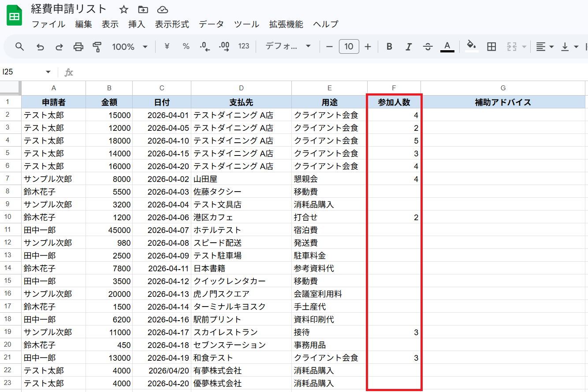
Task: Select cell with 虎ノ門スクエア
Action: tap(241, 294)
